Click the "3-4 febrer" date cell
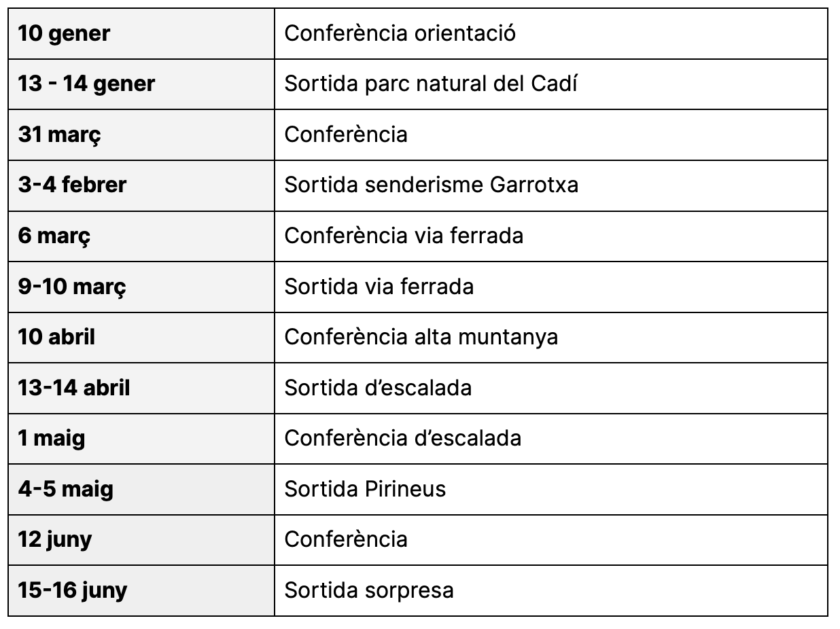840x629 pixels. tap(141, 185)
